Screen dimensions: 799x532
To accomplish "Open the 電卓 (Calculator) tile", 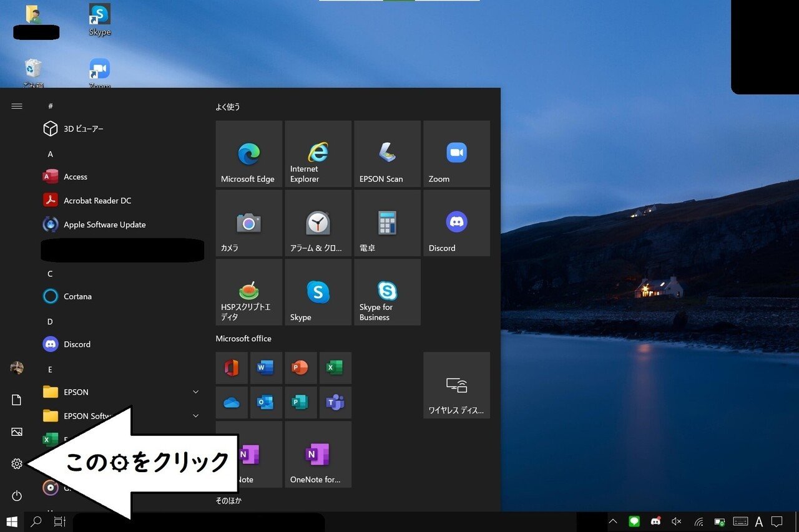I will (386, 223).
